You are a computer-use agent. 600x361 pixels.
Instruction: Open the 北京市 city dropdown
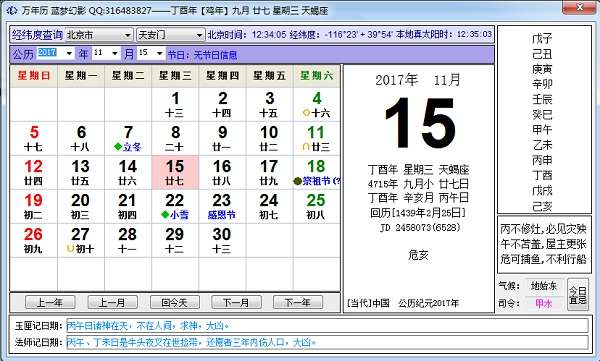(99, 35)
